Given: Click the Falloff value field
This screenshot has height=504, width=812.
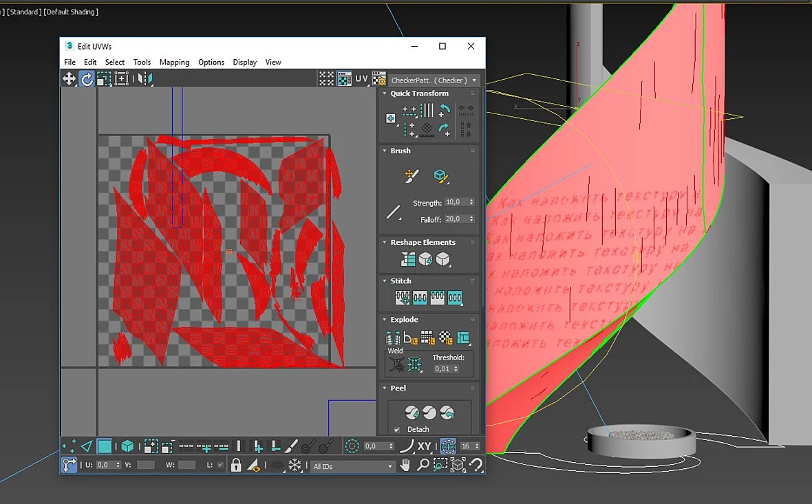Looking at the screenshot, I should pyautogui.click(x=456, y=219).
